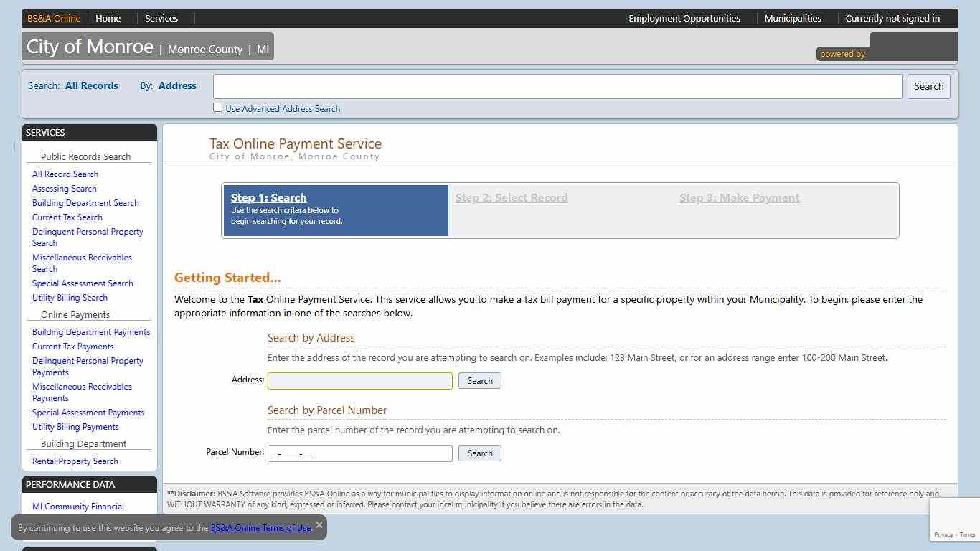This screenshot has height=551, width=980.
Task: Switch to Step 2: Select Record
Action: point(512,197)
